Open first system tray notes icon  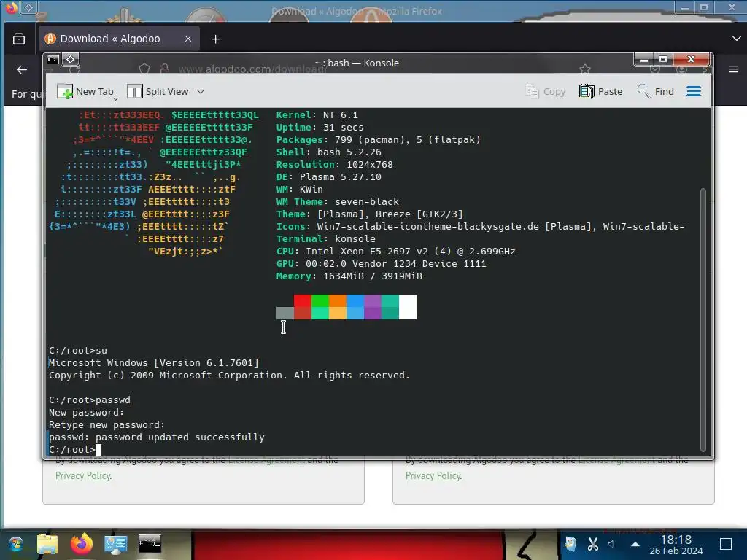coord(570,544)
